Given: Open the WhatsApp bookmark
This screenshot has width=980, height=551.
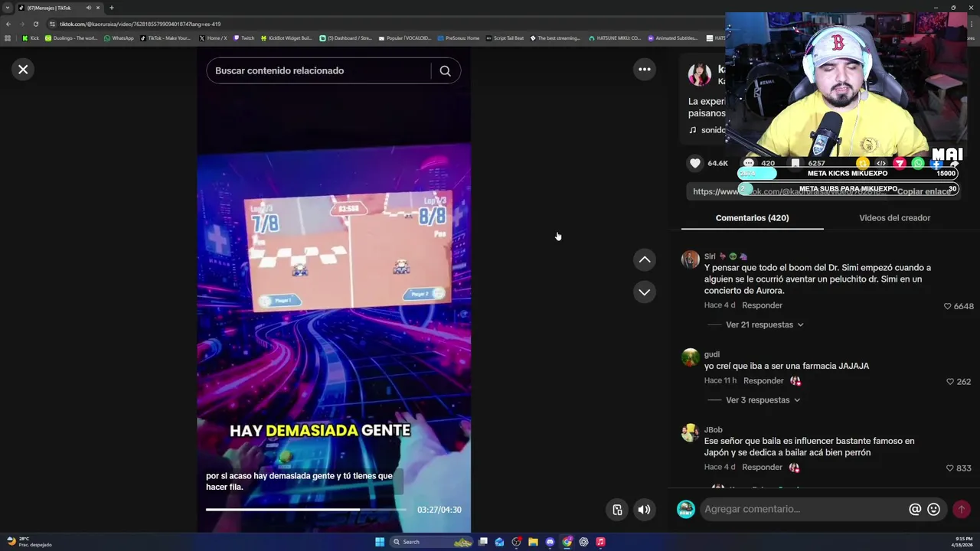Looking at the screenshot, I should pos(119,37).
